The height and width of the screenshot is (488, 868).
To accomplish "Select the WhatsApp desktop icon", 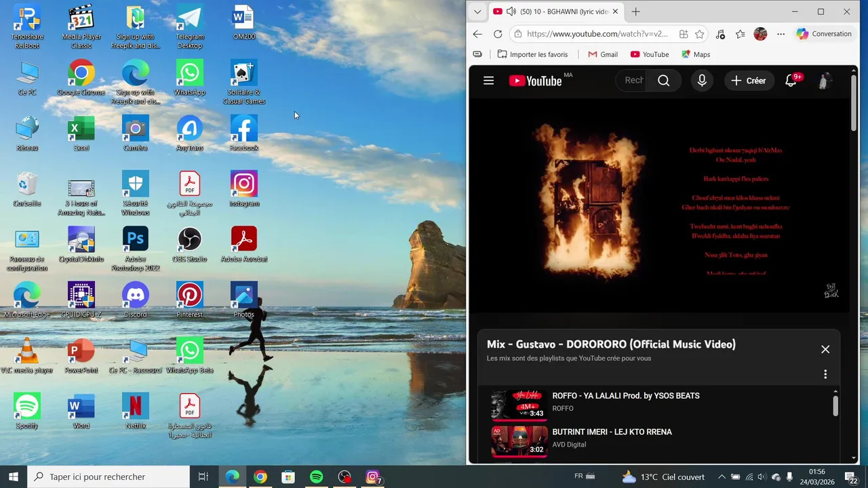I will [x=190, y=78].
